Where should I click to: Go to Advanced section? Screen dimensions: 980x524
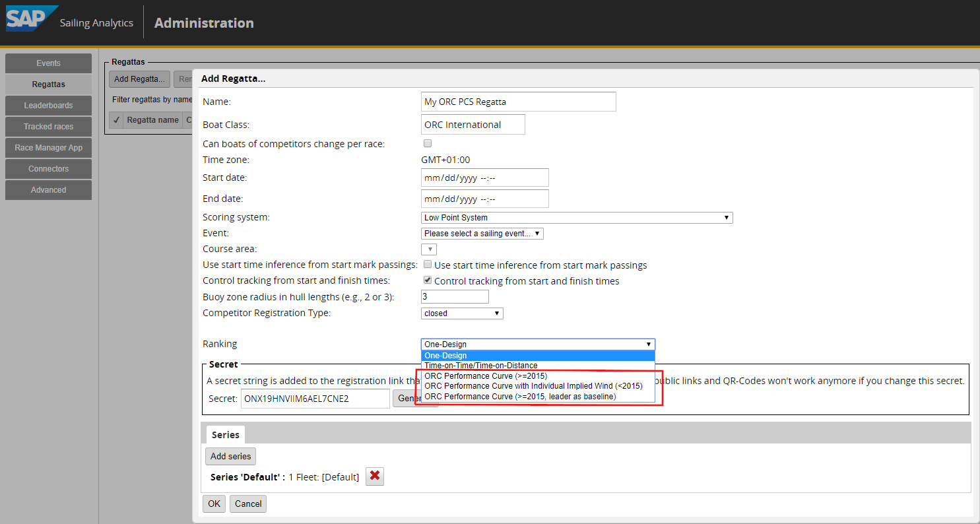click(48, 190)
